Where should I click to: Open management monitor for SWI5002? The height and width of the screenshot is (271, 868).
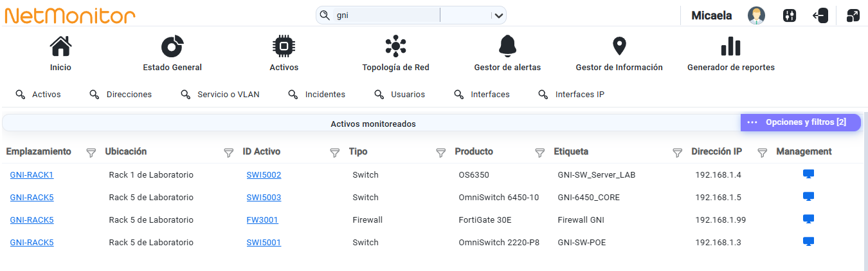pyautogui.click(x=809, y=174)
